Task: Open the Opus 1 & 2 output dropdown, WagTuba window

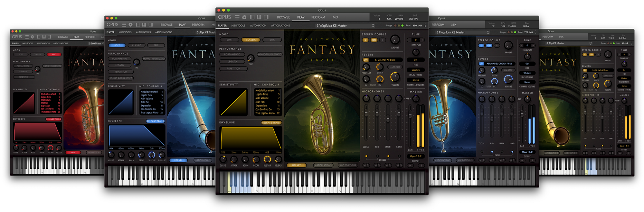Action: [415, 156]
